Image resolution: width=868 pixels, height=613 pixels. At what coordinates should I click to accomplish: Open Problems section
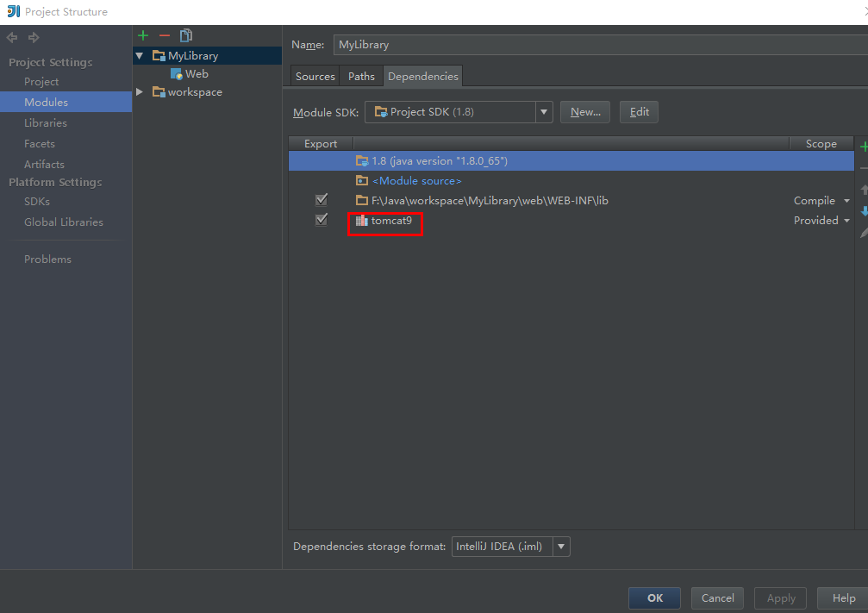coord(47,260)
